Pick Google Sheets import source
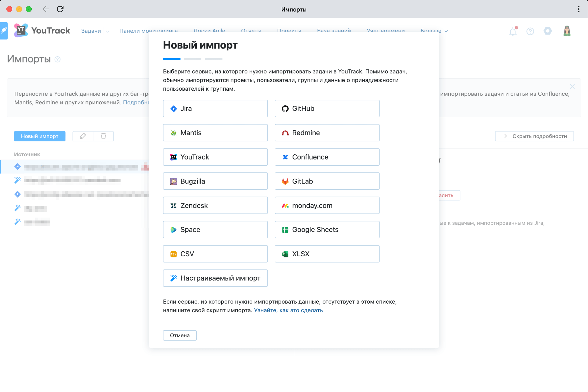 (x=327, y=230)
